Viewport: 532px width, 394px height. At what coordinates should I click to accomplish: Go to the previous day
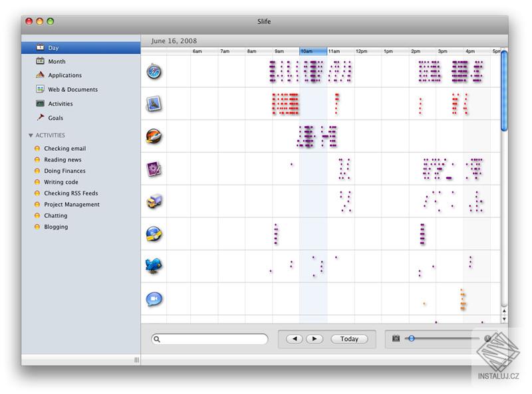(295, 339)
